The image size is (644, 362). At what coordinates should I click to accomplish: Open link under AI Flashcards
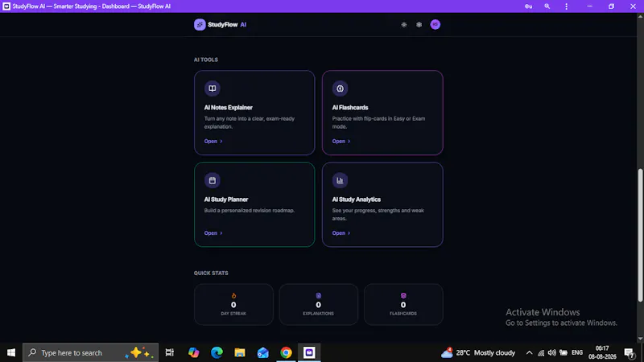(341, 142)
